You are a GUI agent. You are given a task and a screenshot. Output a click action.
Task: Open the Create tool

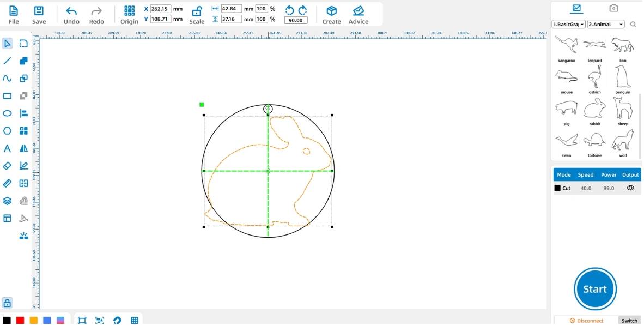(331, 15)
